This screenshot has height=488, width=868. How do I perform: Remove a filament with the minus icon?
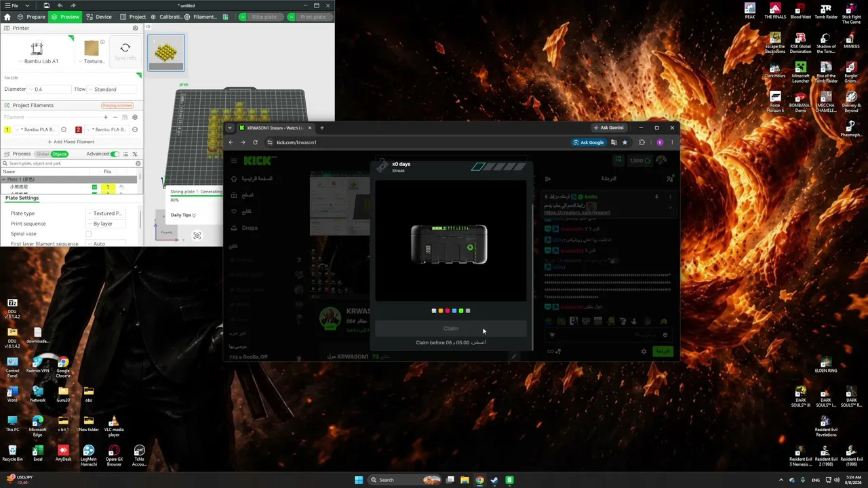[115, 117]
